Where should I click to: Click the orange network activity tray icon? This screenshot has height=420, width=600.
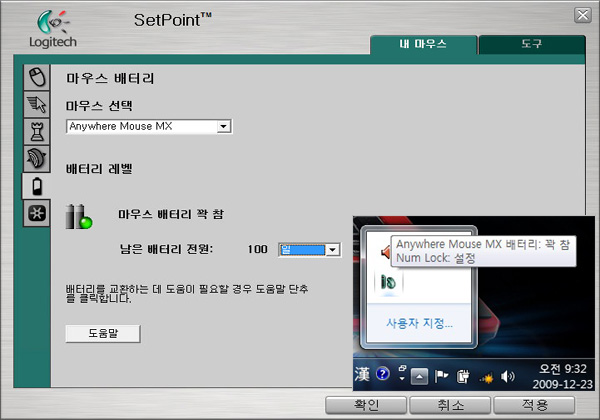tap(487, 378)
